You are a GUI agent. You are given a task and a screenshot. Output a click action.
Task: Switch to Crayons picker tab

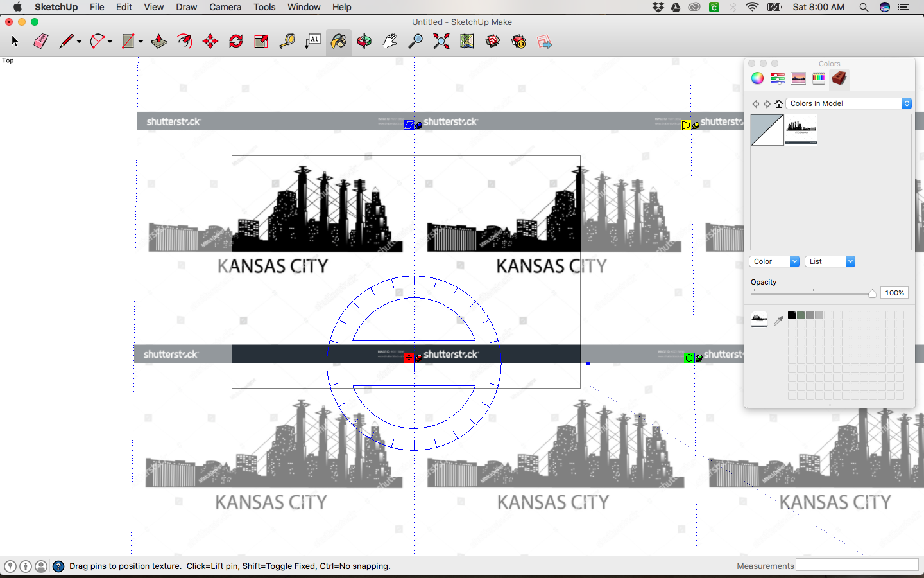pyautogui.click(x=819, y=78)
